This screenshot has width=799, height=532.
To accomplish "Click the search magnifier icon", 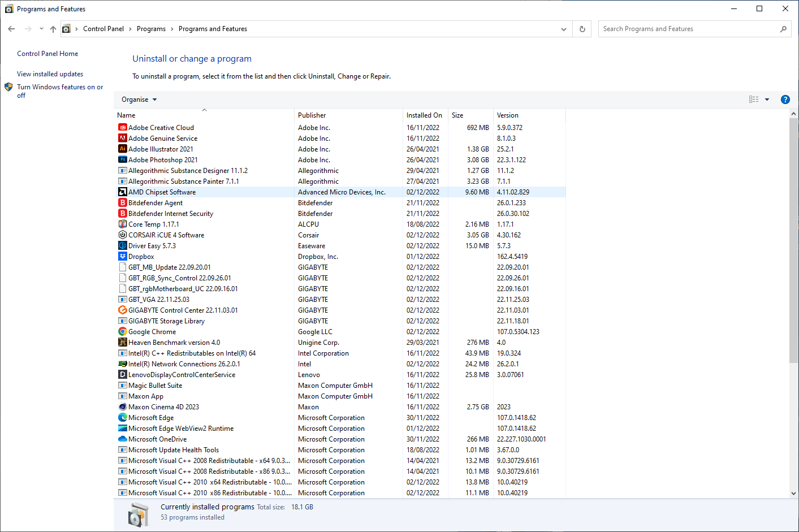I will click(783, 29).
